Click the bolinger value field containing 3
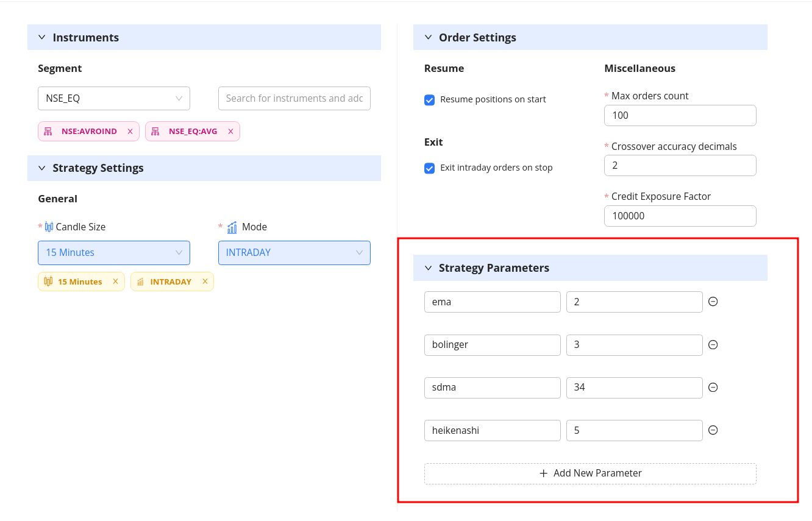Viewport: 812px width, 521px height. pos(635,345)
